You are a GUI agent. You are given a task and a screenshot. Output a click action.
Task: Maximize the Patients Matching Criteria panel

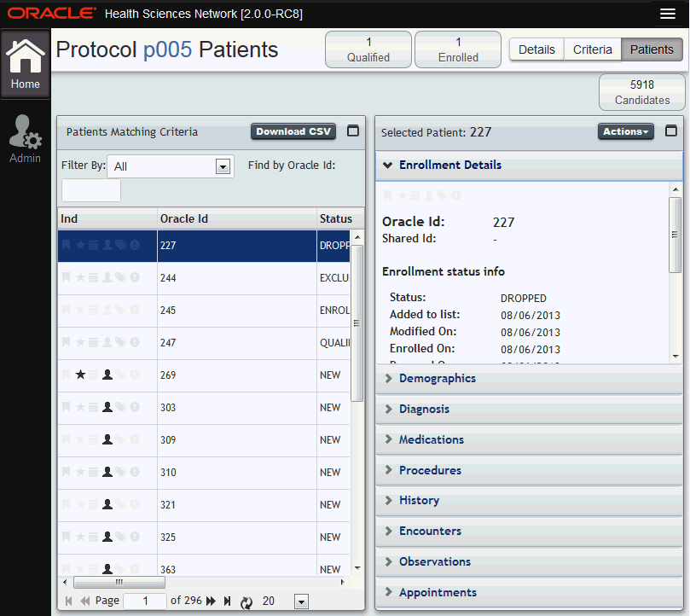(x=353, y=131)
